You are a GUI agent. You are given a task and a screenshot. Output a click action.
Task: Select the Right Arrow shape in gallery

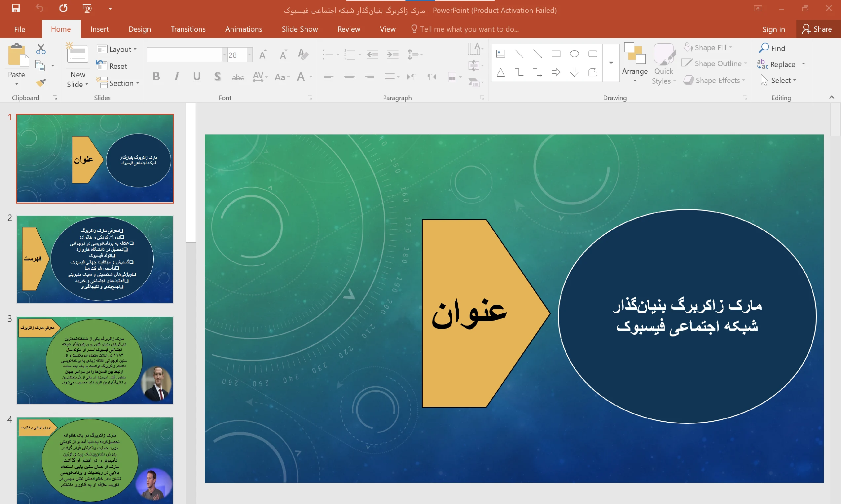(556, 72)
